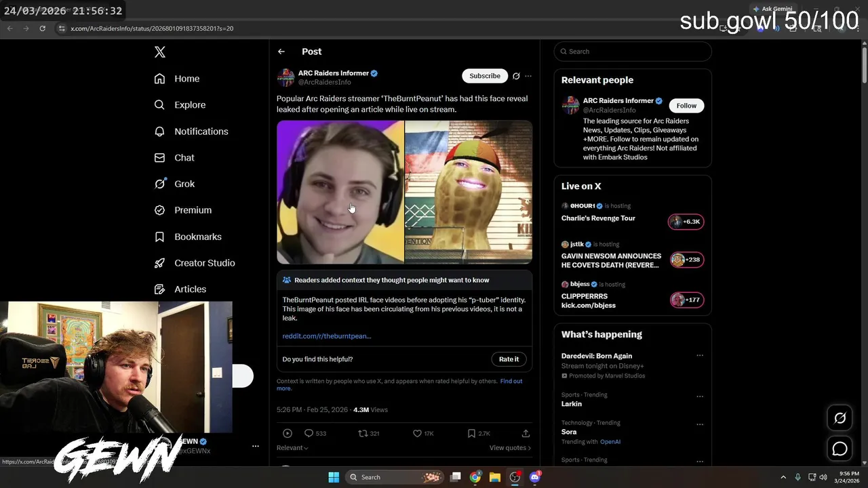Screen dimensions: 868x488
Task: Open the ARC Raiders Informer avatar on post
Action: tap(285, 77)
